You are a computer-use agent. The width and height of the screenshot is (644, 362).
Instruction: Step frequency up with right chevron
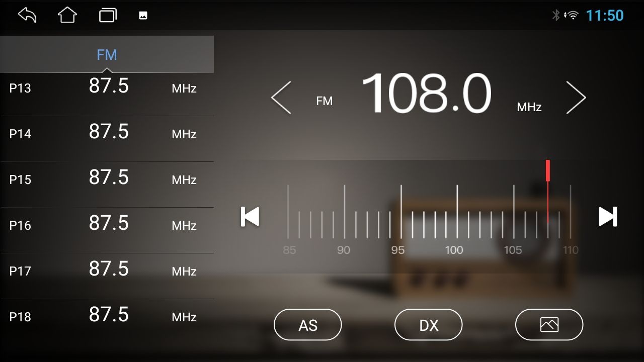576,98
